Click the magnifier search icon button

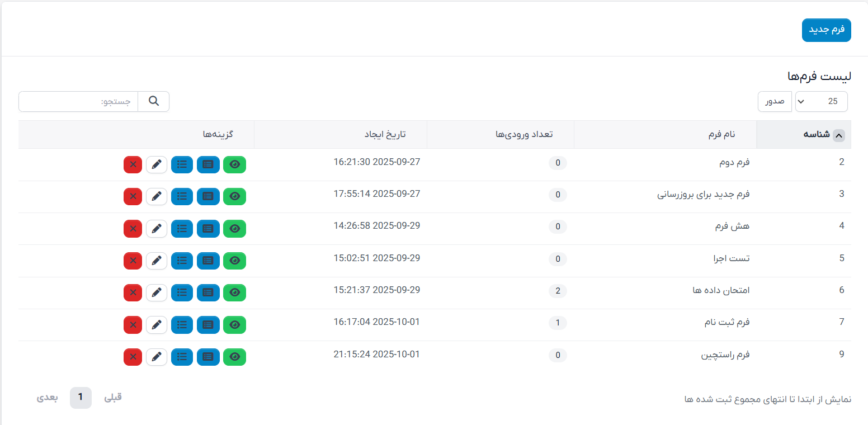point(154,101)
